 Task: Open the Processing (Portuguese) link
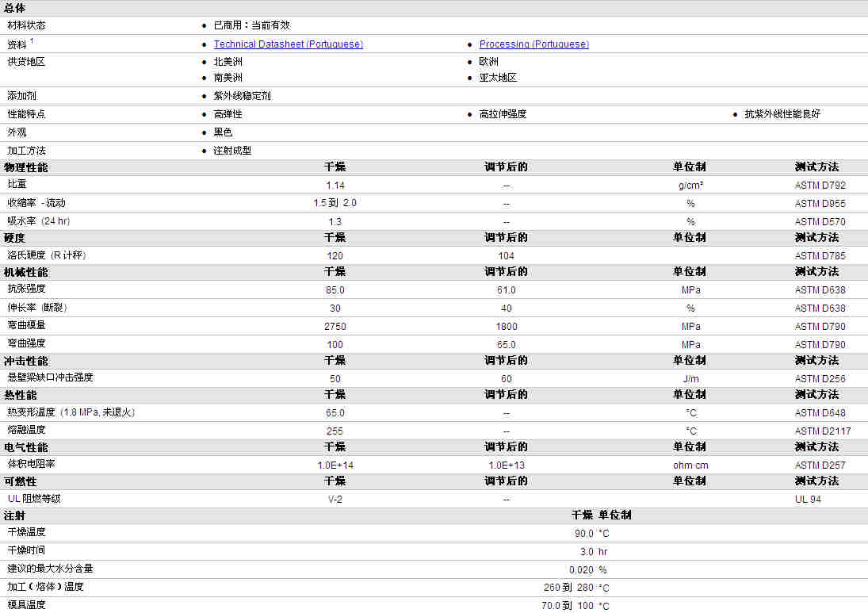click(x=533, y=44)
